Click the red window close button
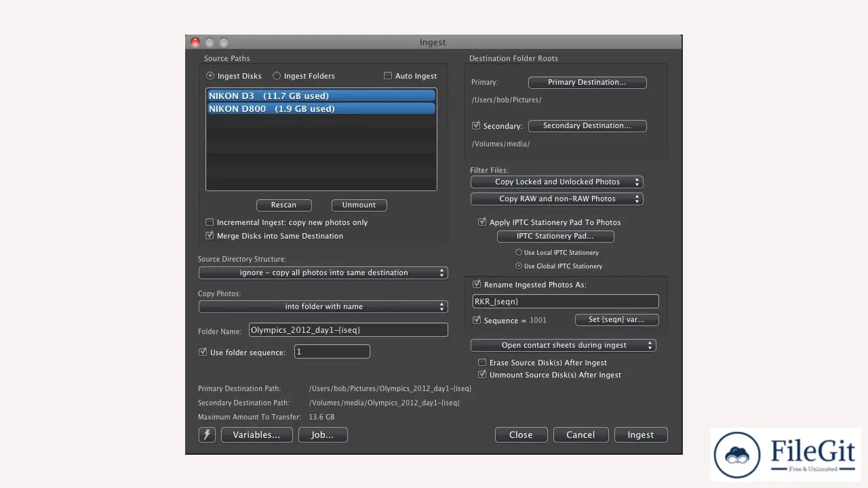The height and width of the screenshot is (488, 868). 195,42
